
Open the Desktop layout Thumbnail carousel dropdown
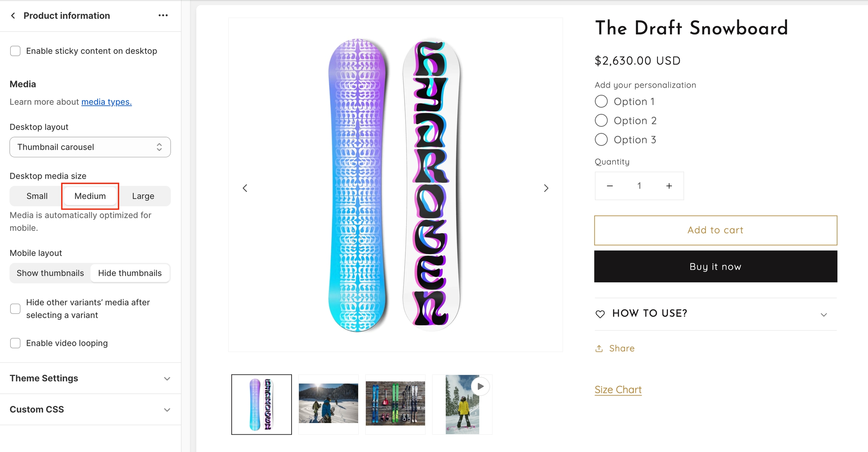point(90,147)
